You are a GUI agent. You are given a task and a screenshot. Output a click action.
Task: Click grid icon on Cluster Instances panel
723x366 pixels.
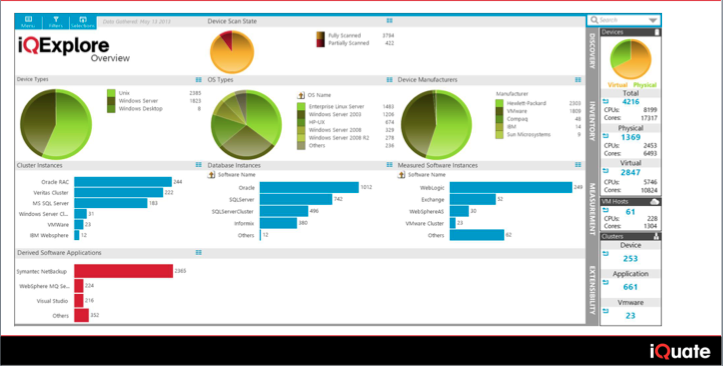pos(199,165)
